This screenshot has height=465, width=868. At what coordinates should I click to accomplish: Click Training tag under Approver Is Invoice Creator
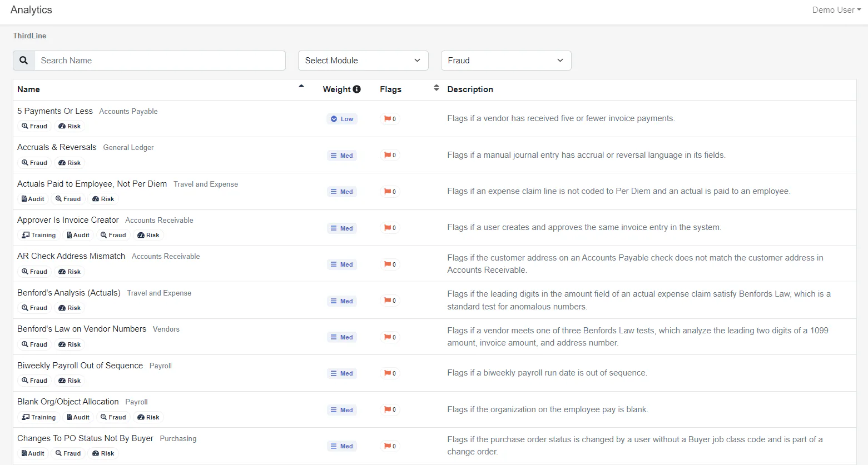coord(39,235)
